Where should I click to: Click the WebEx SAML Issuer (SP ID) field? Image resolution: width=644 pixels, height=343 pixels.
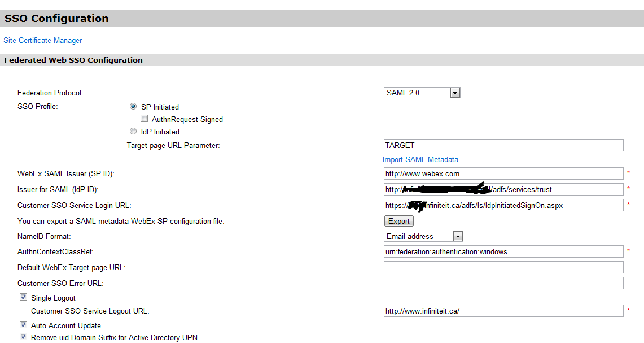pos(503,173)
